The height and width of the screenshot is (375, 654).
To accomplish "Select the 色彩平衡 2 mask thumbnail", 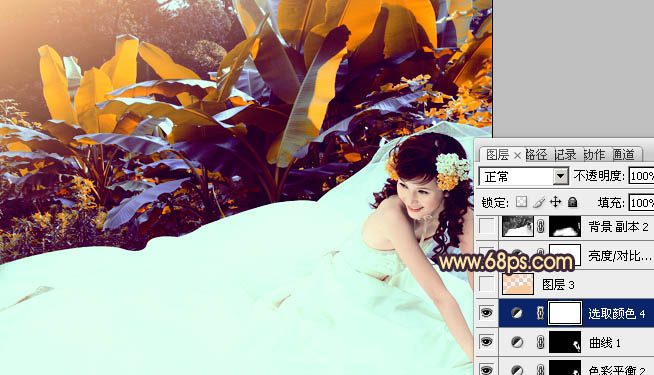I will click(x=565, y=368).
